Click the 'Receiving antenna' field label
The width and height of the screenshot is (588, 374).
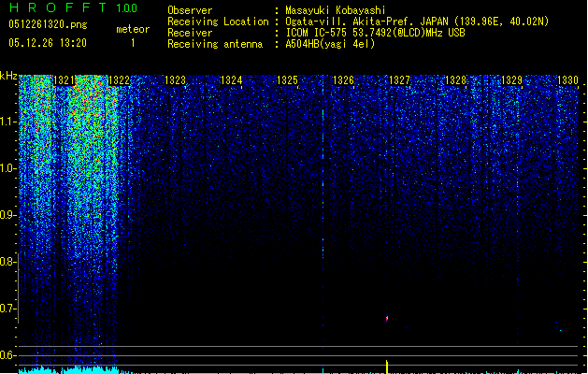215,44
